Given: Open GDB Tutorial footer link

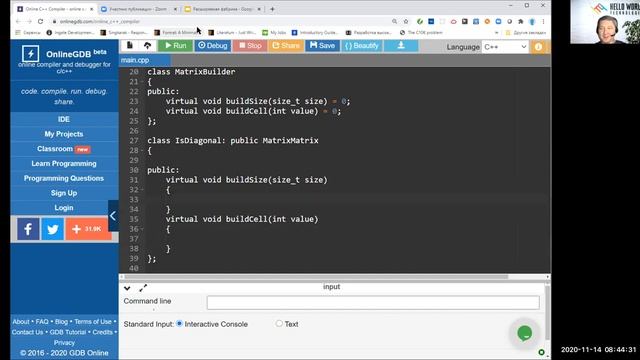Looking at the screenshot, I should [68, 332].
